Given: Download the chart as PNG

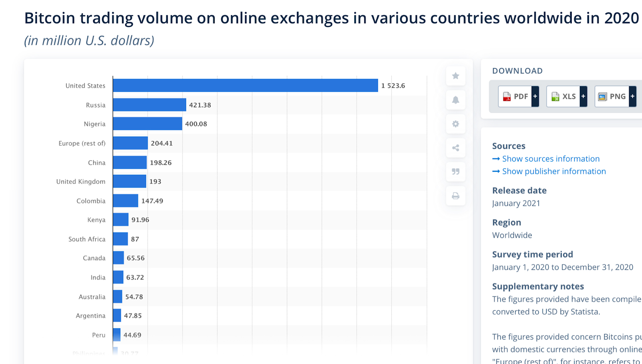Looking at the screenshot, I should coord(612,97).
